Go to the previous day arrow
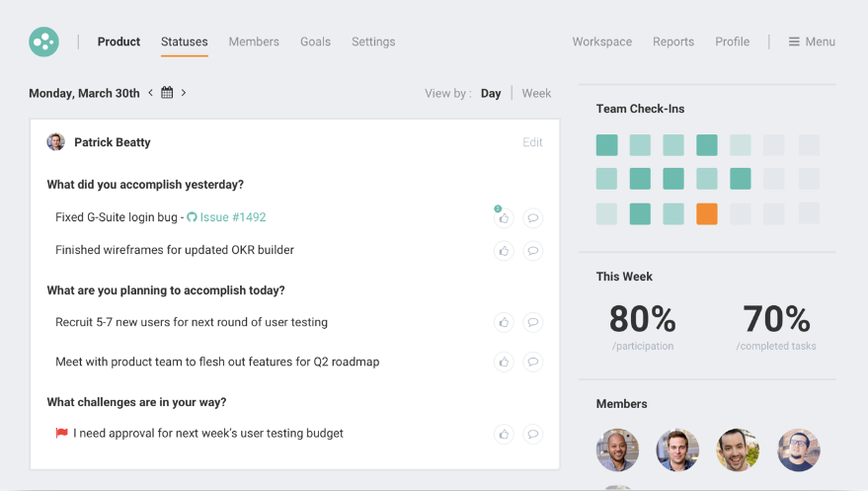Viewport: 868px width, 491px height. tap(151, 93)
